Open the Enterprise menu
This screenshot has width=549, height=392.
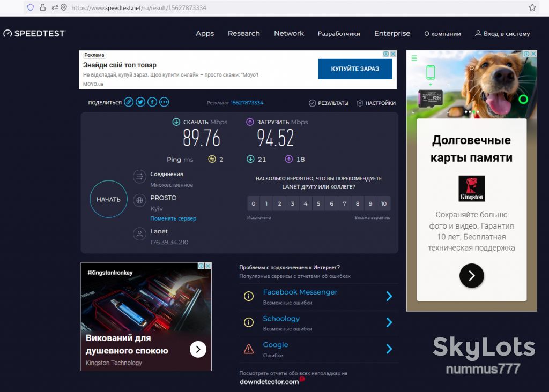392,34
